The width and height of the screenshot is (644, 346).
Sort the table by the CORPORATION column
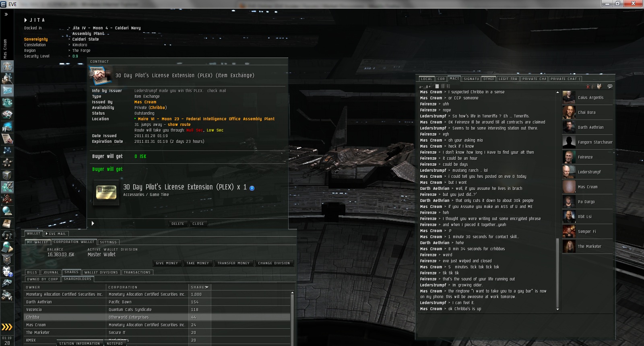pos(148,287)
